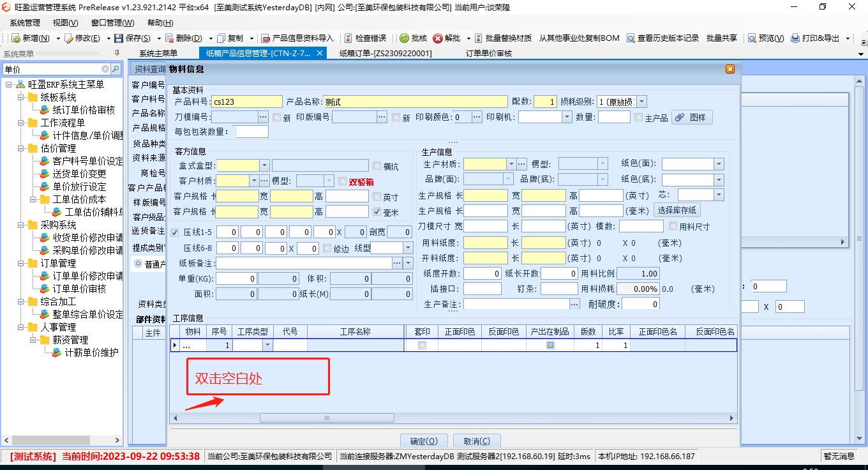Open 图样 attachment paperclip button

click(692, 117)
